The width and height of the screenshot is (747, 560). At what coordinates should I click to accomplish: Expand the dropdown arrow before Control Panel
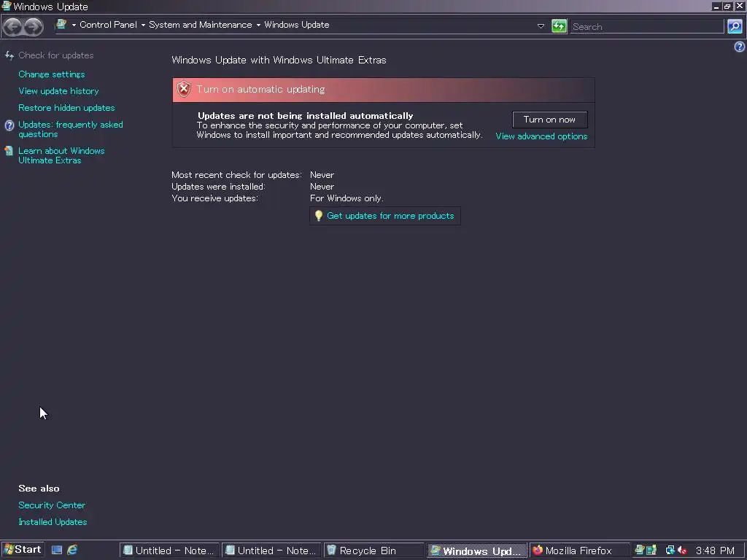coord(74,25)
